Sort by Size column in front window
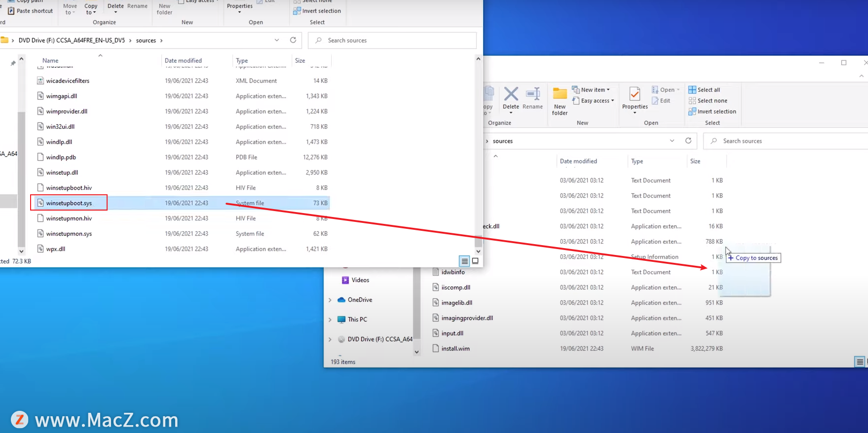 [x=300, y=61]
